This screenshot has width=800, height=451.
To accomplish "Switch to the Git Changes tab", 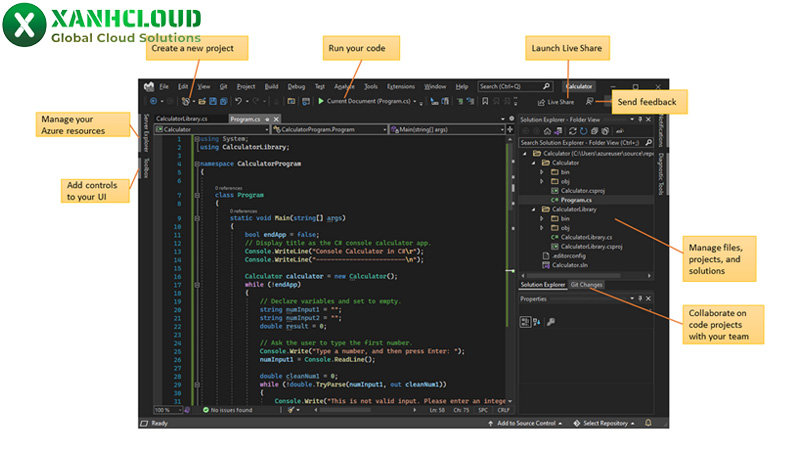I will [586, 285].
